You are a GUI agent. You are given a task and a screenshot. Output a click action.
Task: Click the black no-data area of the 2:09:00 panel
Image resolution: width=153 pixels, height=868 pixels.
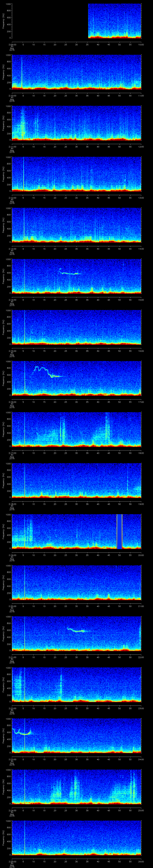click(x=50, y=21)
